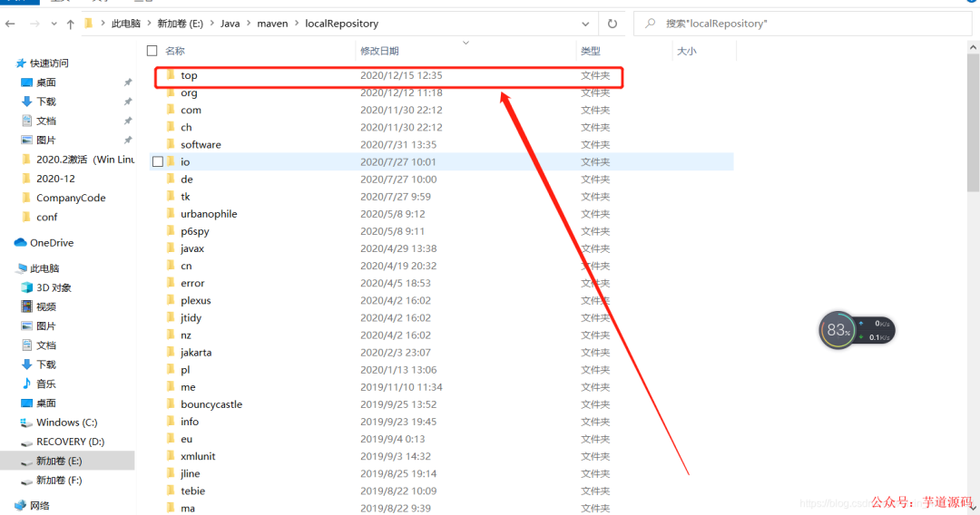The width and height of the screenshot is (980, 515).
Task: Open the 2020-12 quick access folder
Action: point(55,179)
